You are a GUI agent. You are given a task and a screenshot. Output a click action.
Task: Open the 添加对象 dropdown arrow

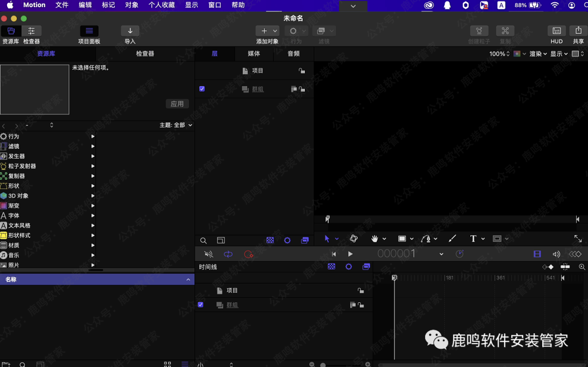(x=275, y=31)
